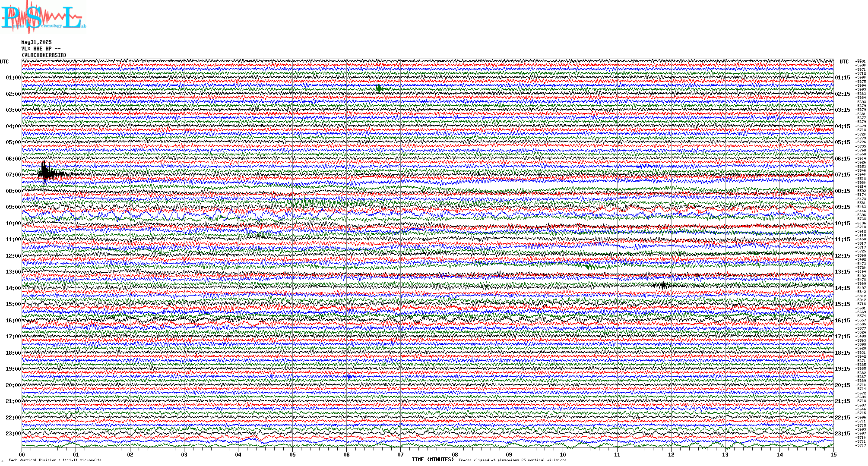
Task: Click the PSL seismology lab logo
Action: click(x=44, y=17)
